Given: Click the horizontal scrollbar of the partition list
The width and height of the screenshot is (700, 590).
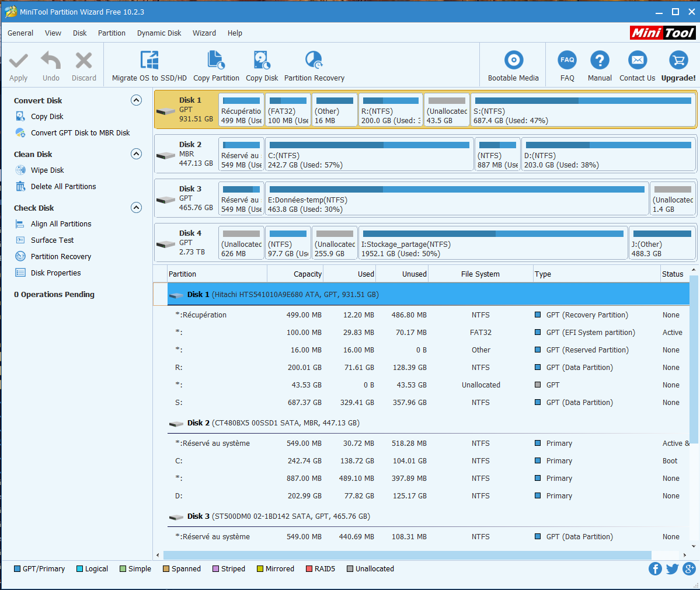Looking at the screenshot, I should click(407, 555).
